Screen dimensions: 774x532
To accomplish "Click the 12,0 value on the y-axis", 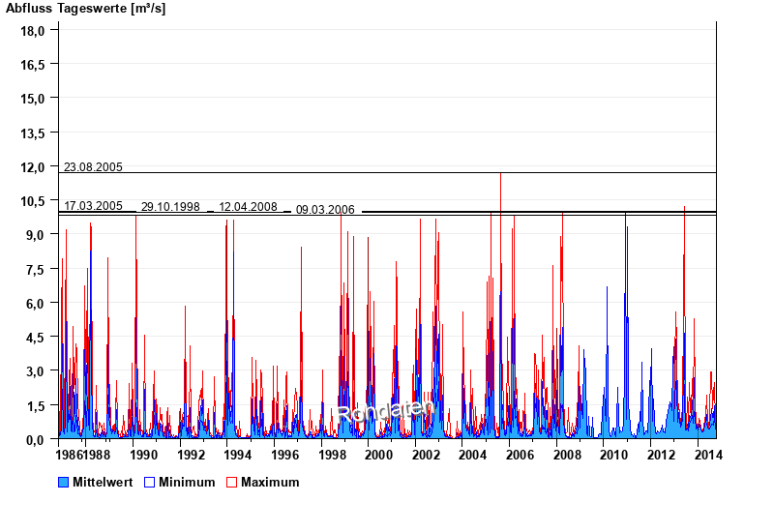I will point(34,166).
